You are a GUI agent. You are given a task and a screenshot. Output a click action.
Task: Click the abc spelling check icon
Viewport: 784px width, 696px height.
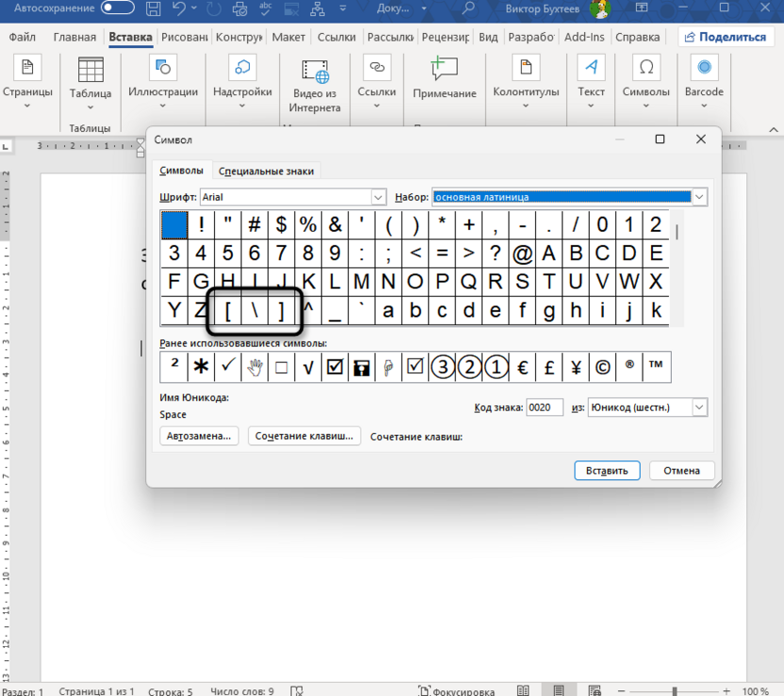(x=266, y=8)
